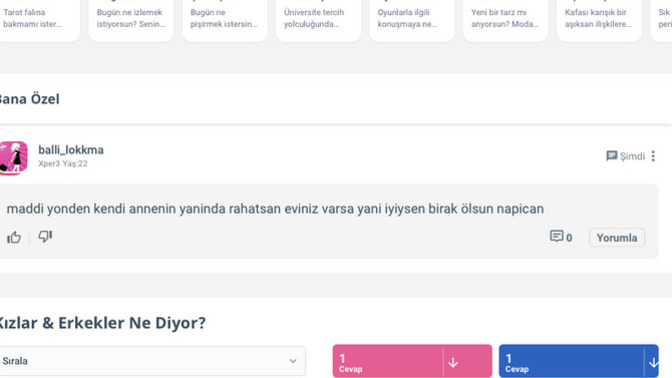The image size is (672, 378).
Task: Click the chat bubble icon next to Şimdi
Action: [x=612, y=156]
